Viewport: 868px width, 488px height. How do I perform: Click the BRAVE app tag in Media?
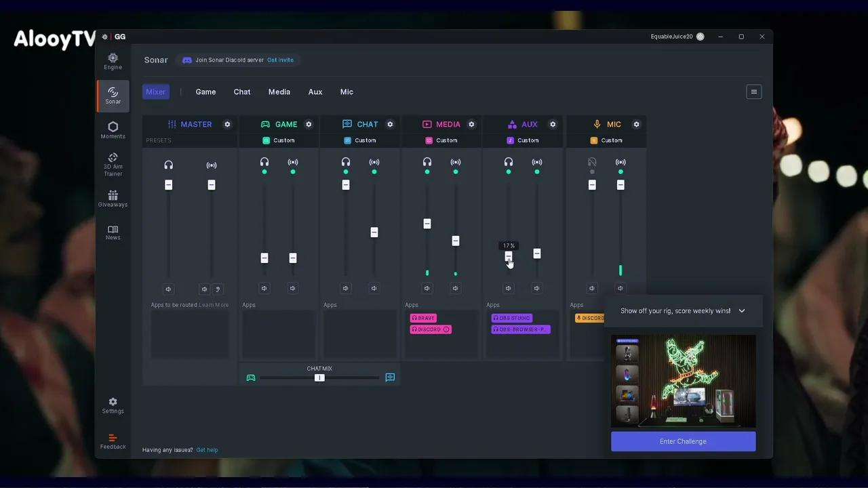[423, 318]
